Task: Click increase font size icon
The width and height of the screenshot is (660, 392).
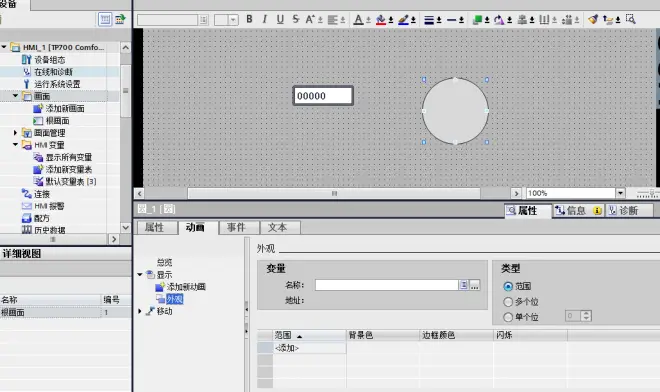Action: point(310,19)
